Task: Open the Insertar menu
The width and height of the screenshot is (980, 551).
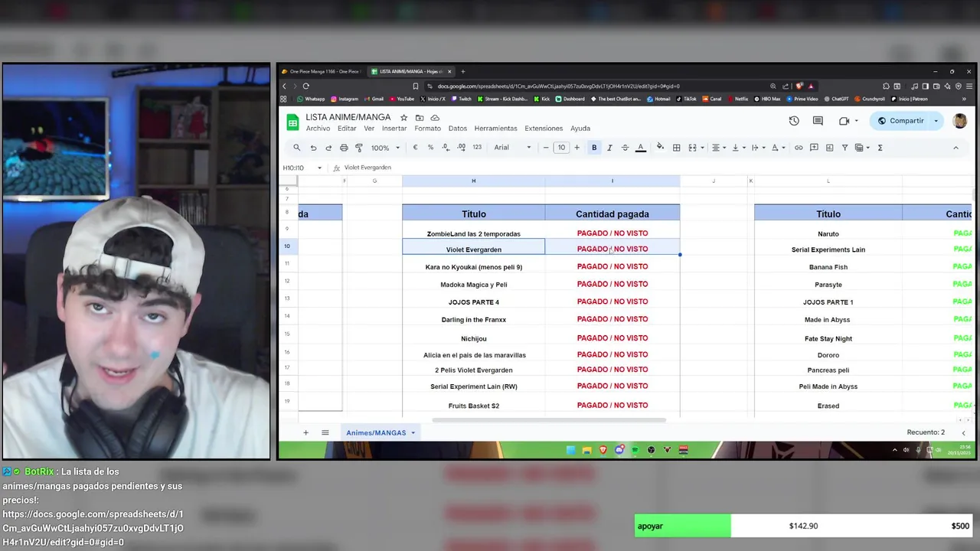Action: (394, 129)
